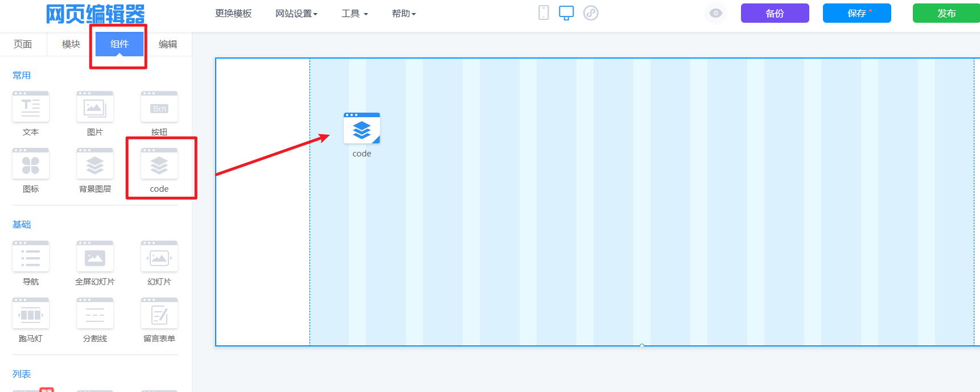
Task: Select the 跑马灯 marquee component icon
Action: tap(31, 313)
